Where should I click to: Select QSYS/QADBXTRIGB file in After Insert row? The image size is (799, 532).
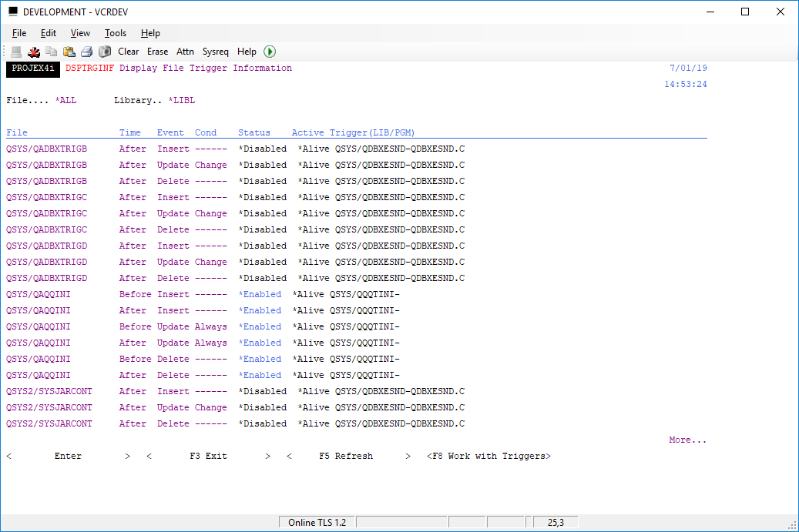pos(46,149)
